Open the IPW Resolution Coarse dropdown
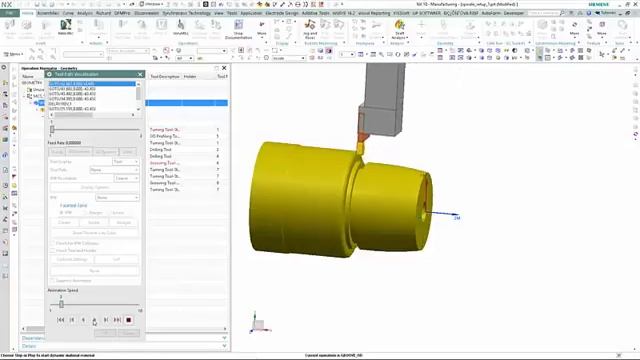 126,178
